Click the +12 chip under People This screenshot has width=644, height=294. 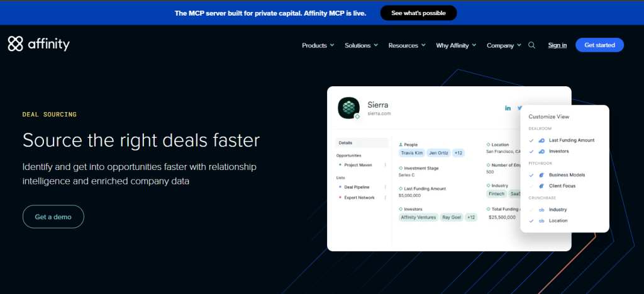[x=458, y=153]
